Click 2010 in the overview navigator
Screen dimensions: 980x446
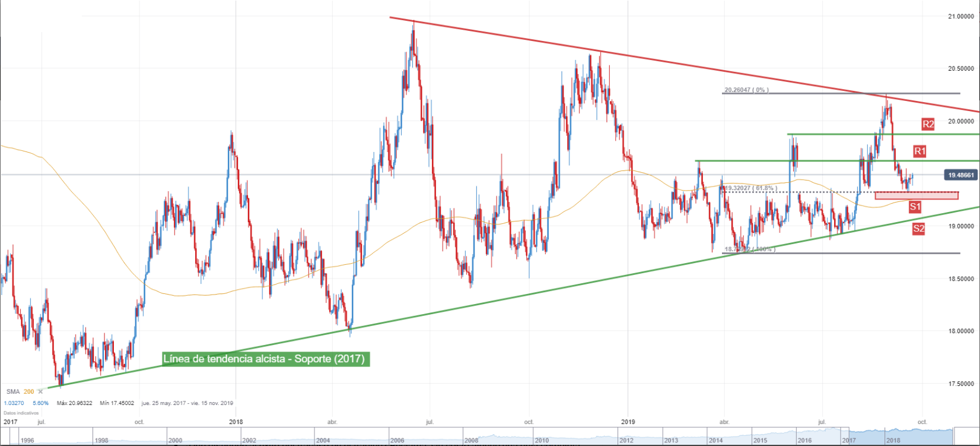pos(542,441)
